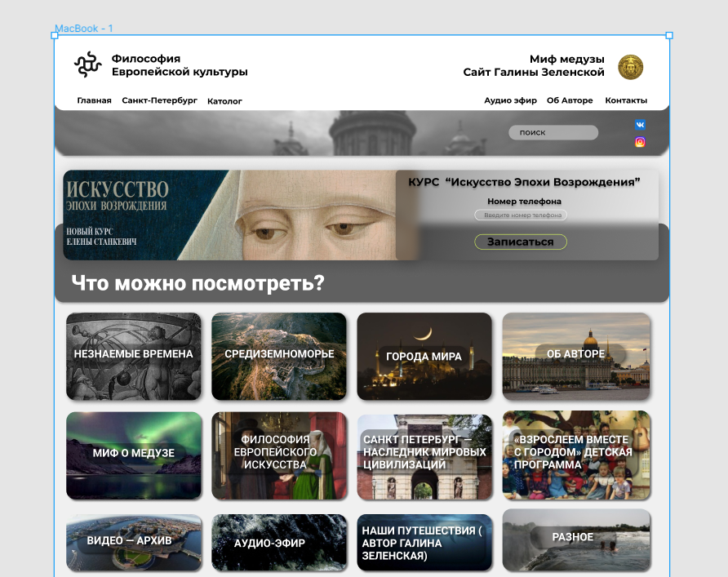Select the Видео — Архив tile
Image resolution: width=728 pixels, height=577 pixels.
133,542
